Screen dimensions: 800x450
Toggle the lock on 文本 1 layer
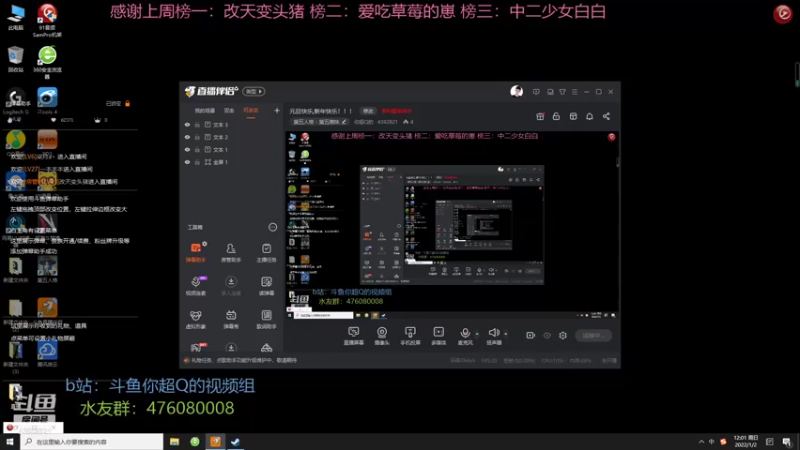coord(197,149)
